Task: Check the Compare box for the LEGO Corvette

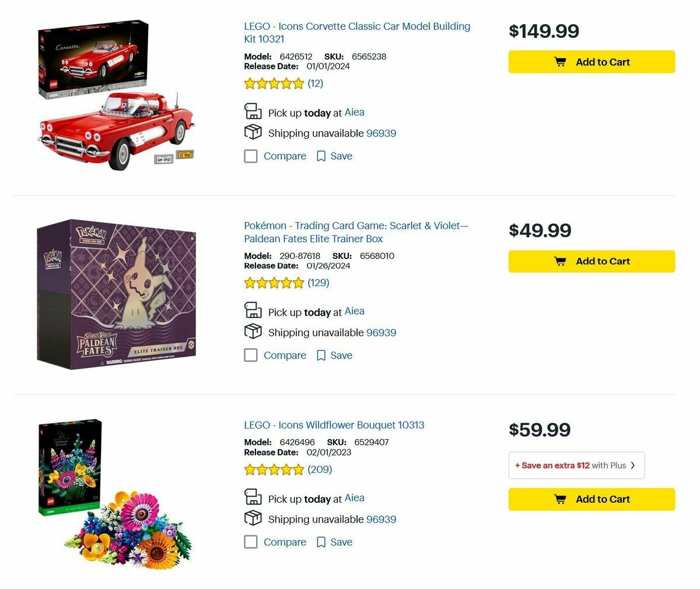Action: tap(250, 156)
